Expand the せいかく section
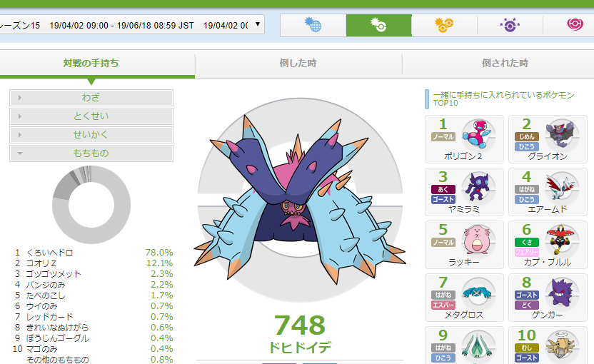This screenshot has height=364, width=594. pos(91,135)
